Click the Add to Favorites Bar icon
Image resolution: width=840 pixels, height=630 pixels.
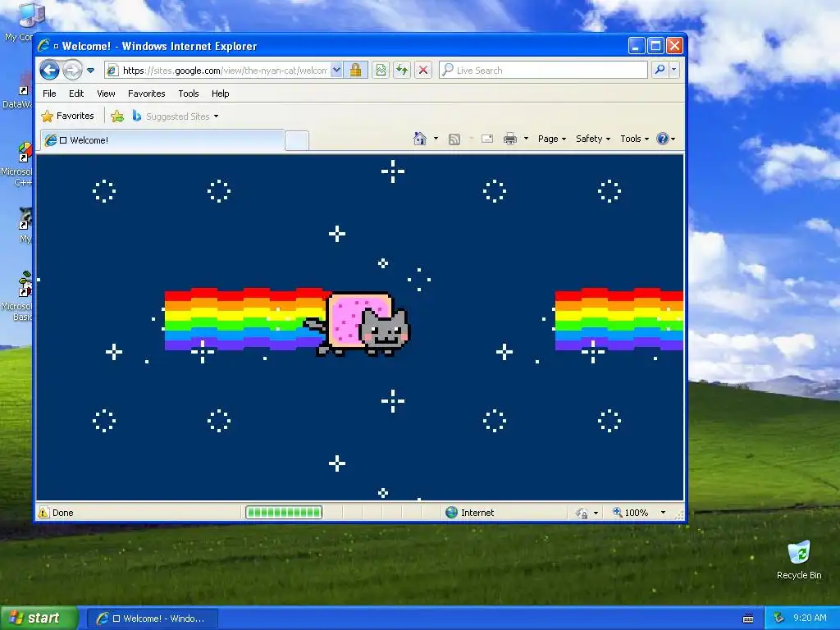[x=117, y=116]
